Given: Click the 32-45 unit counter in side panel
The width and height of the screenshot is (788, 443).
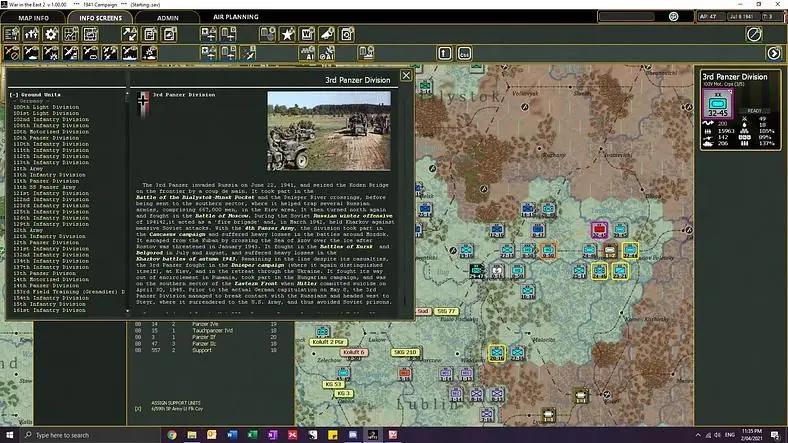Looking at the screenshot, I should tap(717, 104).
